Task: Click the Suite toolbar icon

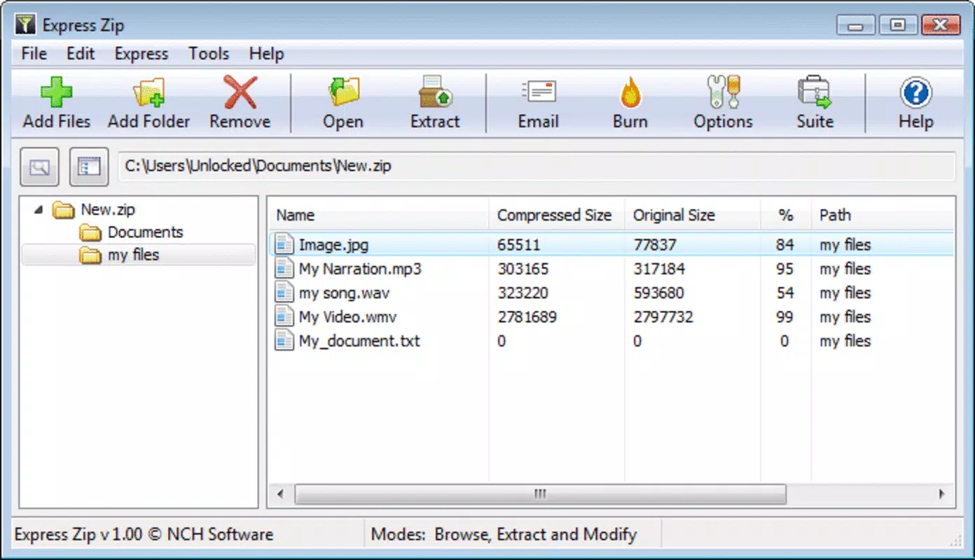Action: click(x=815, y=92)
